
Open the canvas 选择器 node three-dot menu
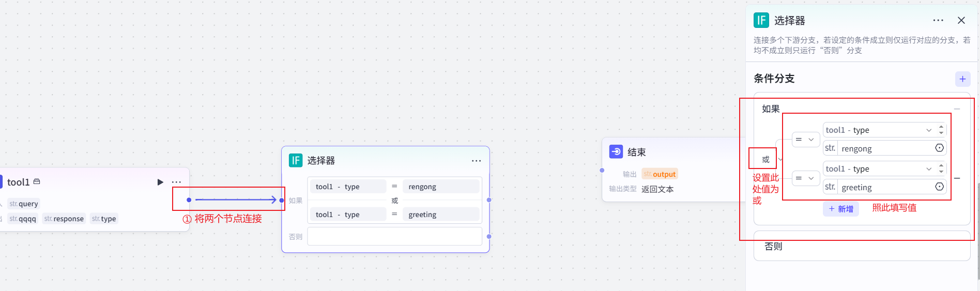(x=476, y=161)
